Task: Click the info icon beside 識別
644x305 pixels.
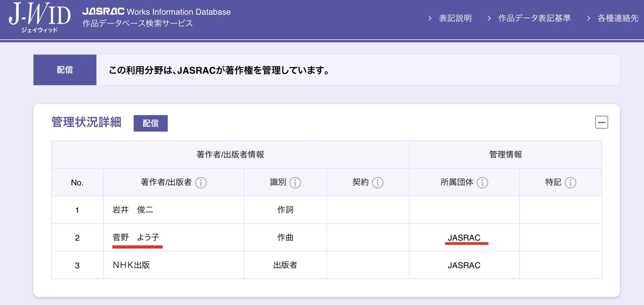Action: (x=295, y=183)
